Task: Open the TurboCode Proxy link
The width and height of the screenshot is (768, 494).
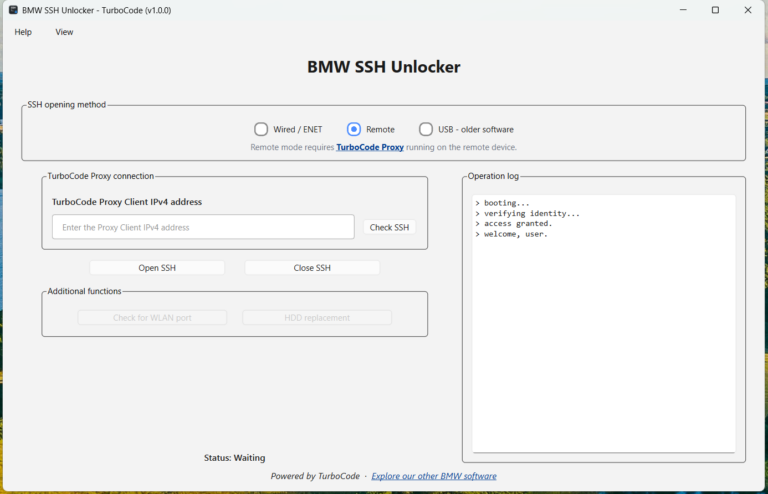Action: (370, 147)
